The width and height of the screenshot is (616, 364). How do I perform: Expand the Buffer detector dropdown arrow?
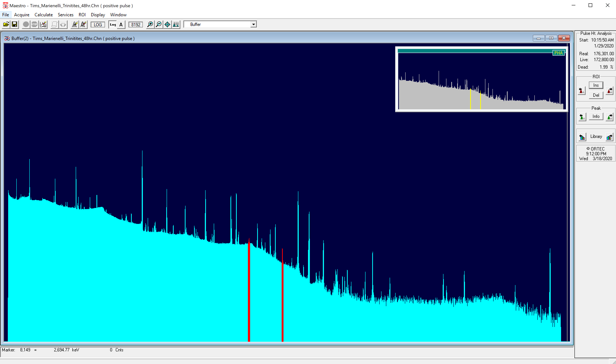(x=253, y=24)
